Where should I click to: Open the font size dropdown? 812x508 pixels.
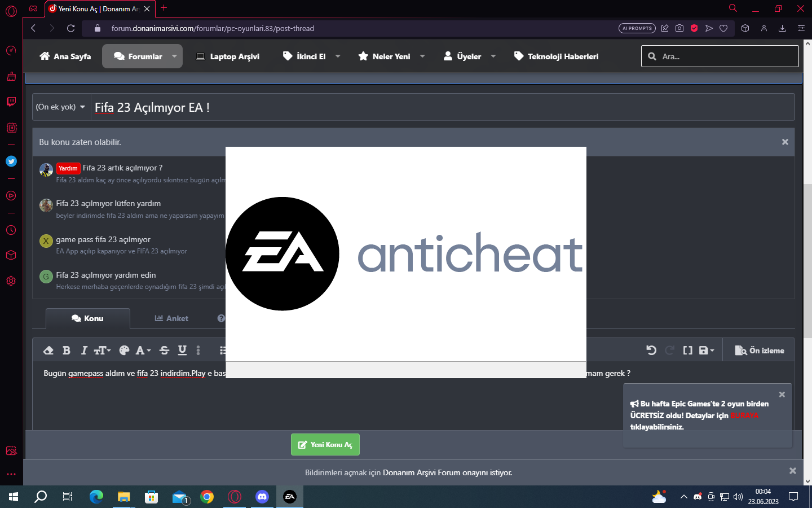[102, 351]
